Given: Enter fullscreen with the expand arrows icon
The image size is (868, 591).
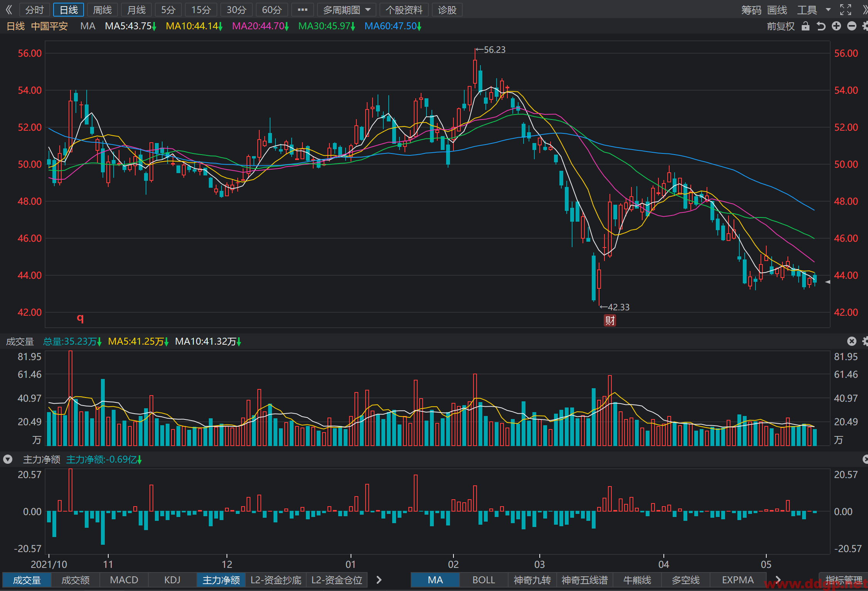Looking at the screenshot, I should point(846,10).
